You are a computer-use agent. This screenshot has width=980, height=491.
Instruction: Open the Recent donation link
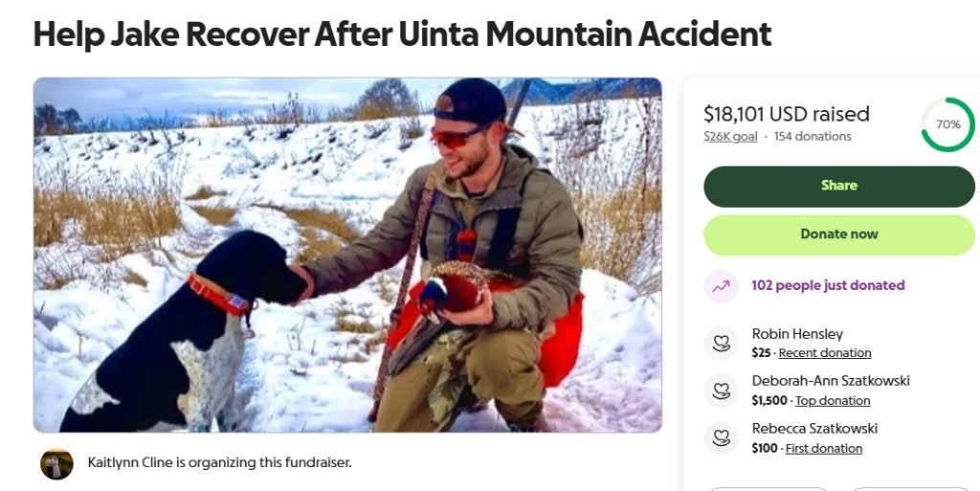click(x=824, y=353)
